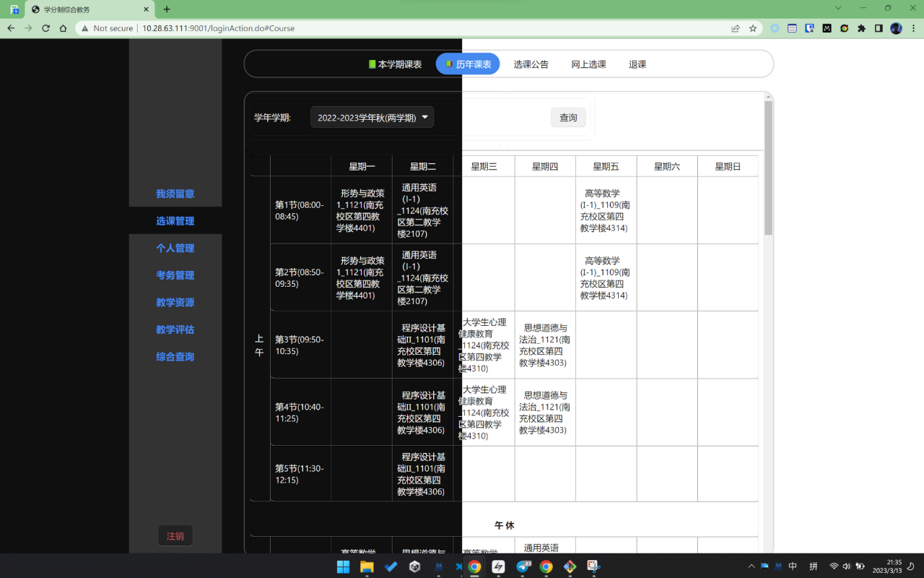Open the Telegram taskbar icon
The height and width of the screenshot is (578, 924).
[523, 566]
